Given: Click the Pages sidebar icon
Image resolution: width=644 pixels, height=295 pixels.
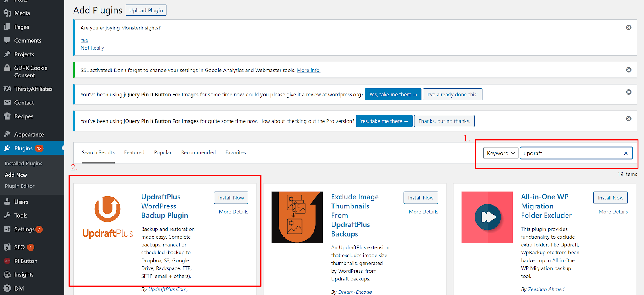Looking at the screenshot, I should coord(7,27).
